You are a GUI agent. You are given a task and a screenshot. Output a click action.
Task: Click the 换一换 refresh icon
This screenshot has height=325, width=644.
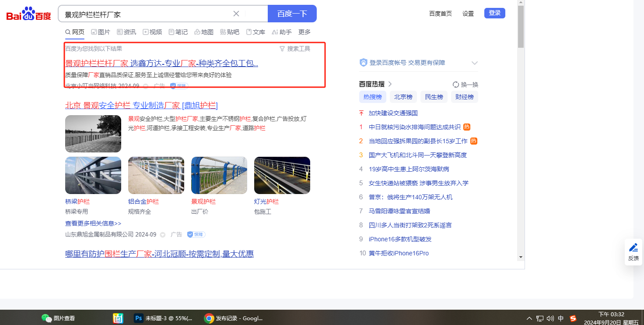(456, 85)
